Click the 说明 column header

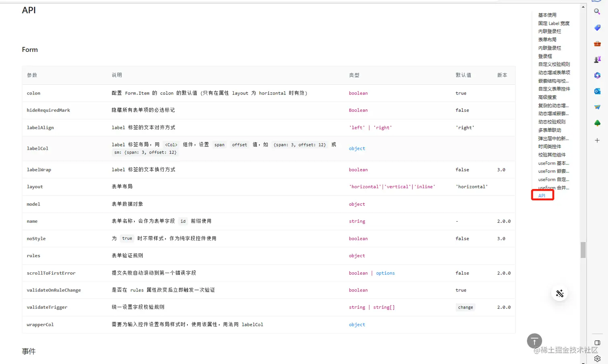pyautogui.click(x=117, y=75)
